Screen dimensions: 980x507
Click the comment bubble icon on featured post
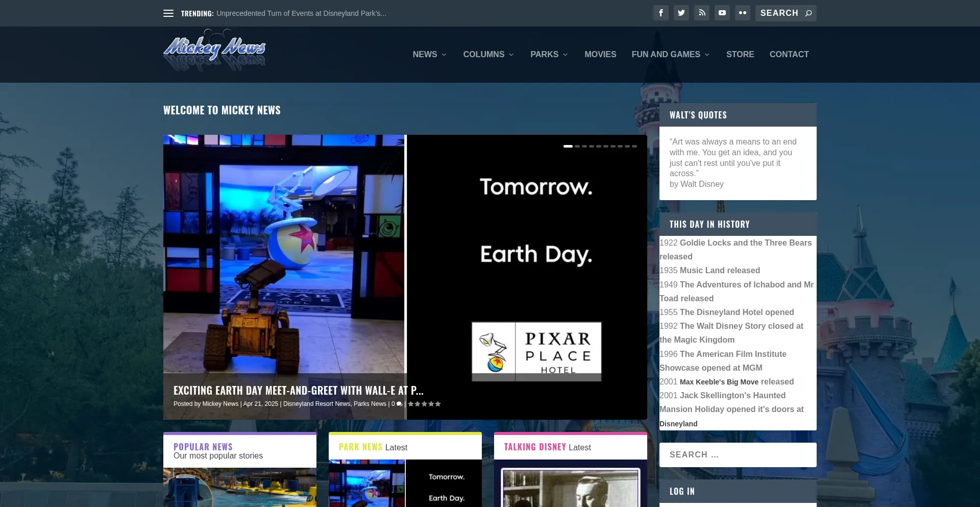pyautogui.click(x=399, y=404)
